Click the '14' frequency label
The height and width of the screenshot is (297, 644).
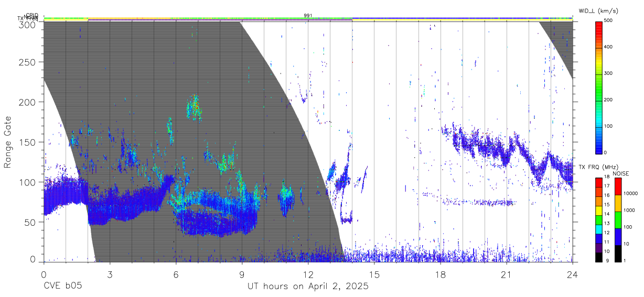[x=607, y=214]
